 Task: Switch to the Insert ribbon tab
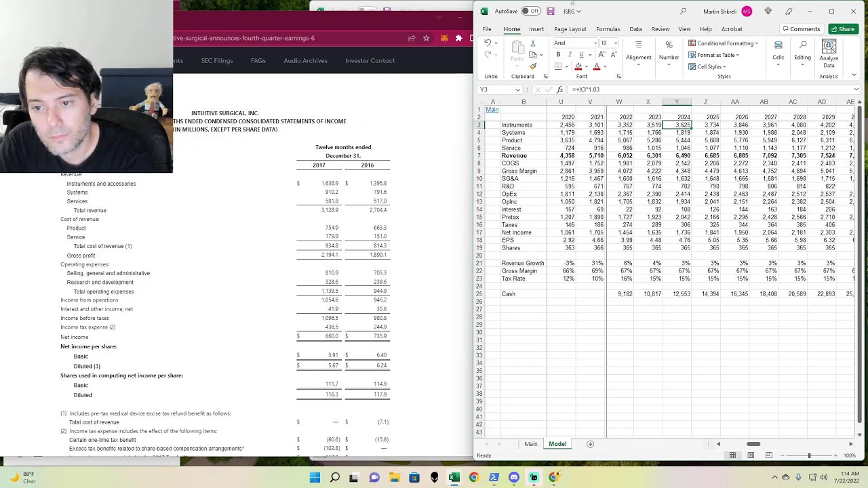536,29
